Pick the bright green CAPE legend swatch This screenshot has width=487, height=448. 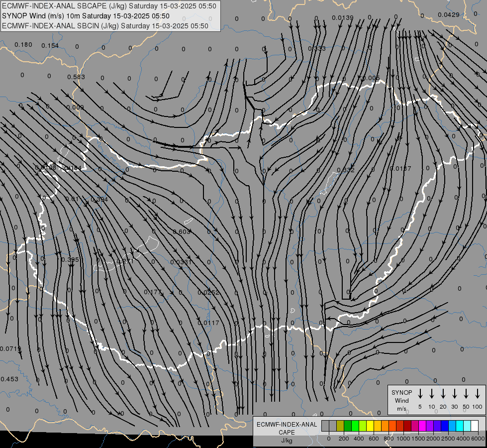click(355, 426)
